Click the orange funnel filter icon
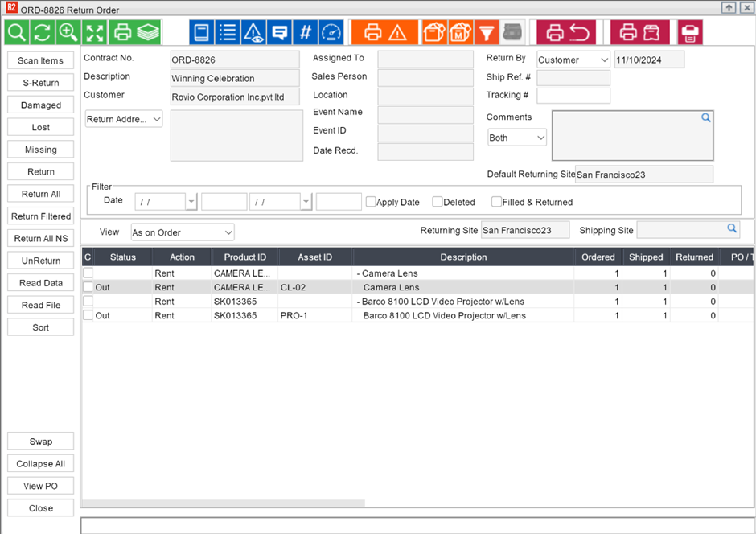 pyautogui.click(x=487, y=32)
